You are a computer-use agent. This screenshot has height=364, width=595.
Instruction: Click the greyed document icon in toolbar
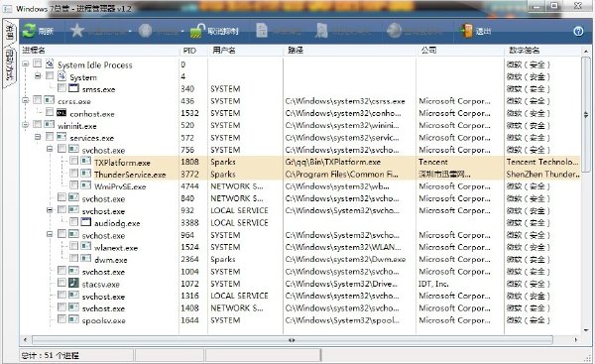pos(262,31)
